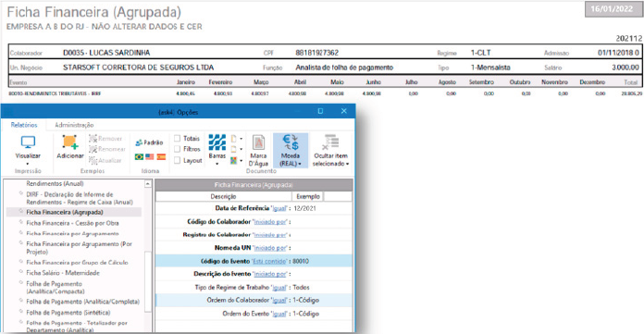Click the Renomear example button
Screen dimensions: 644x334
[107, 149]
